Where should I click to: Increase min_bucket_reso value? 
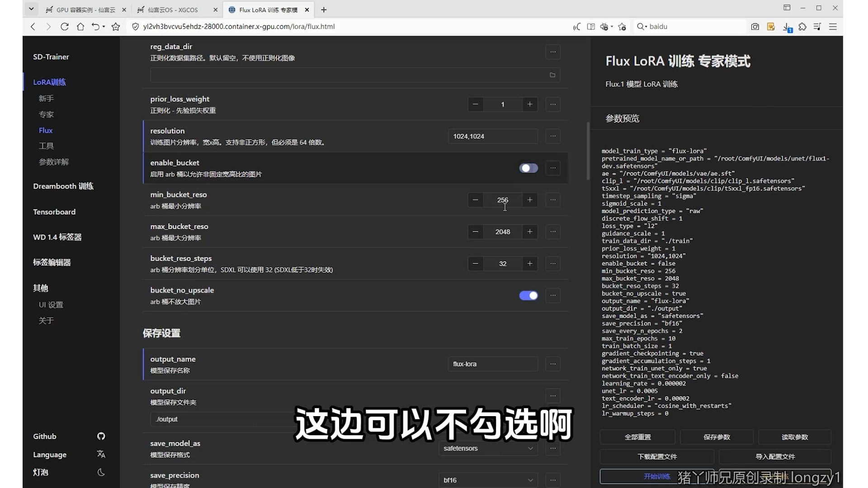tap(530, 200)
